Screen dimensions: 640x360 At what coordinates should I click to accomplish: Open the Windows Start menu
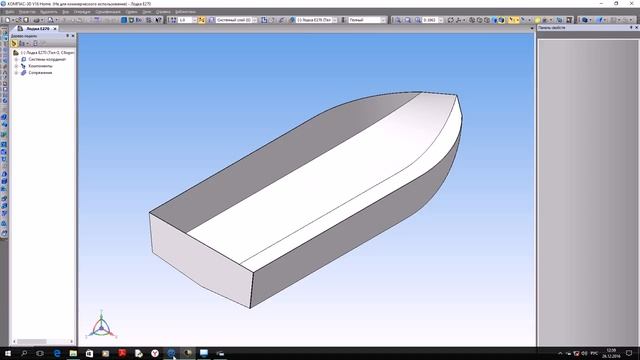click(x=7, y=353)
